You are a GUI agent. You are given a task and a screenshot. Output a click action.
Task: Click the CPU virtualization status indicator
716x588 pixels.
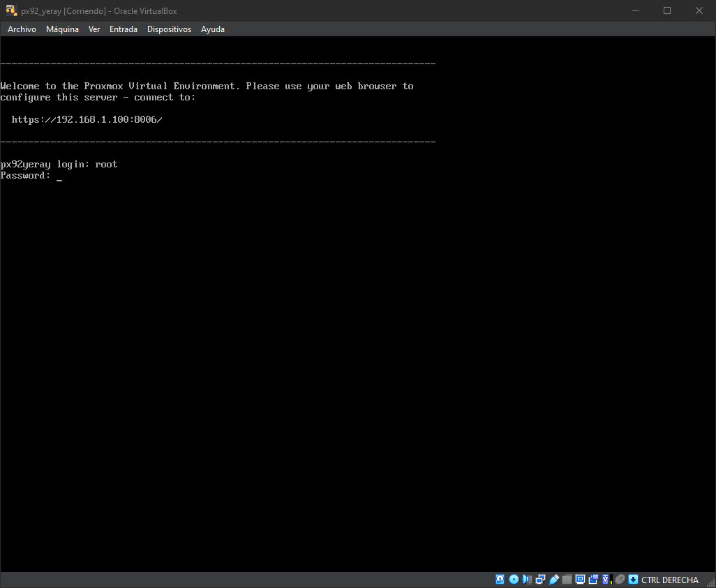[x=607, y=580]
